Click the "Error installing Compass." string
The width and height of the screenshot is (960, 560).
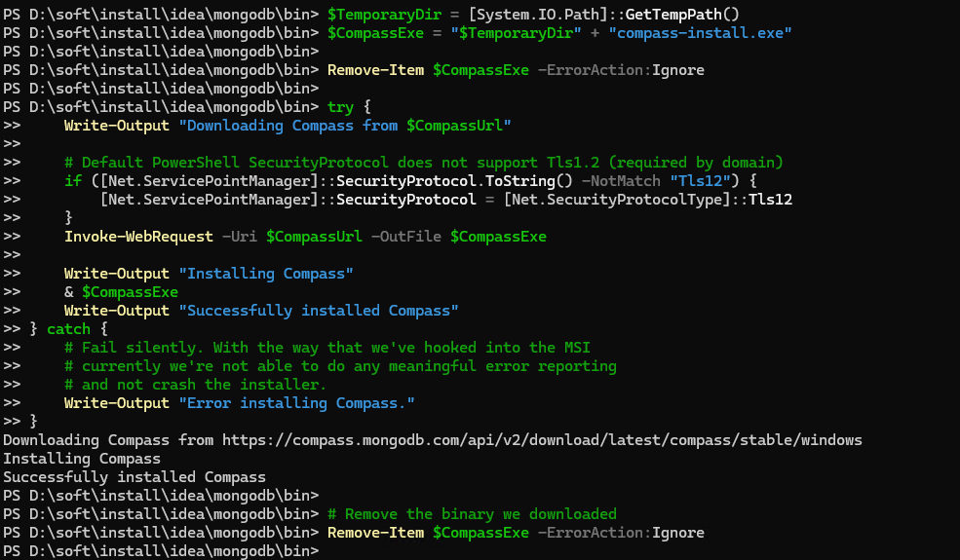click(x=297, y=402)
